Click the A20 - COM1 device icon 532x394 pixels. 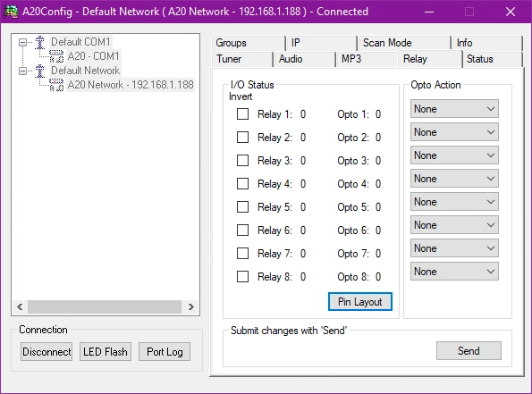(x=56, y=56)
